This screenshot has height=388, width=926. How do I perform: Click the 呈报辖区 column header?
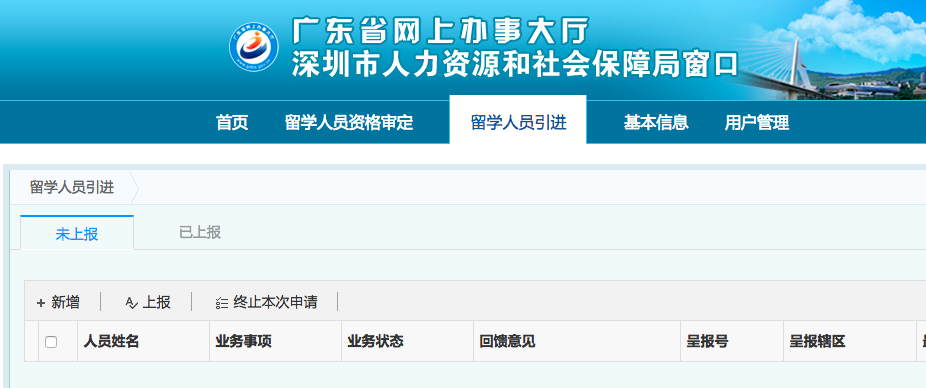click(x=817, y=341)
